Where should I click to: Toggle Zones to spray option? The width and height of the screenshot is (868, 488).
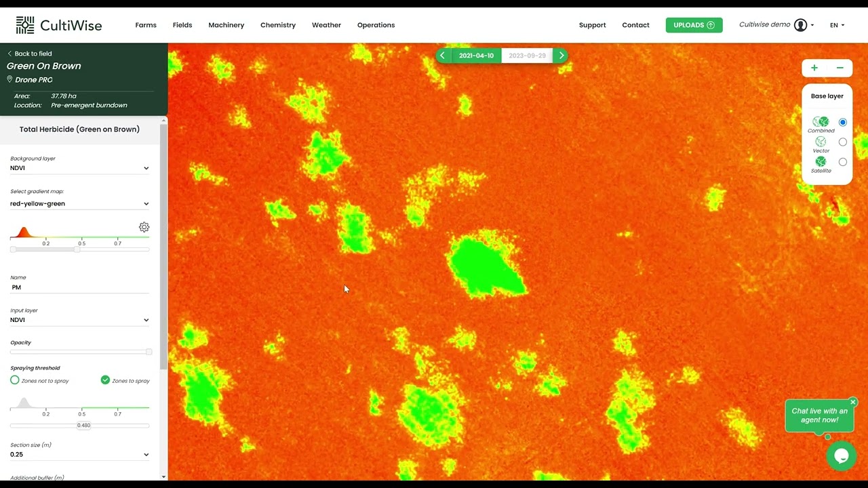(105, 380)
